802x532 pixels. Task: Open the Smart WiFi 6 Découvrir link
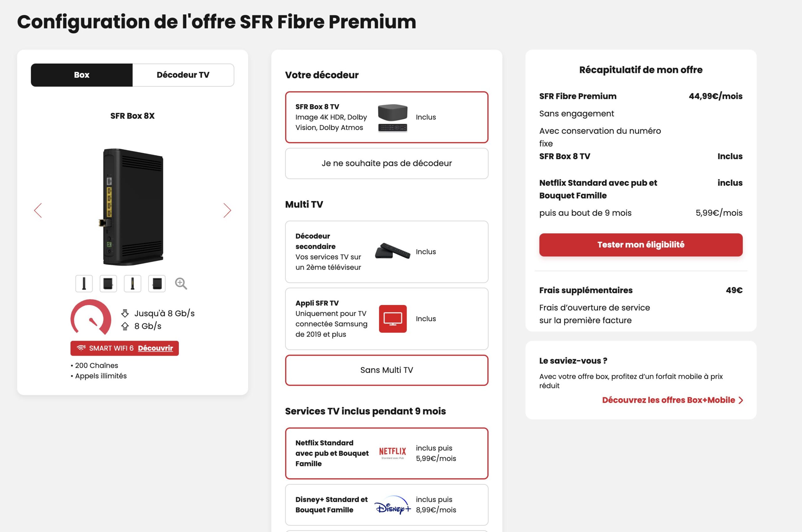tap(155, 348)
